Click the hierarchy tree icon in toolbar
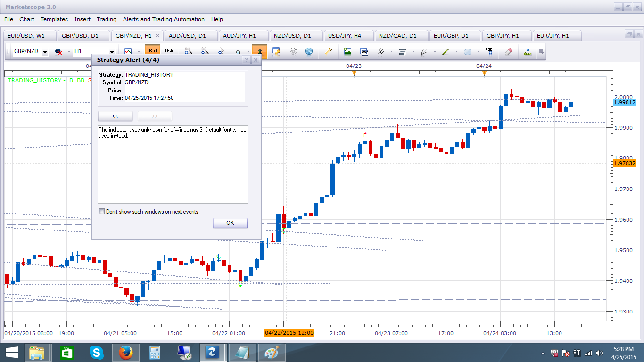This screenshot has width=644, height=362. pyautogui.click(x=528, y=51)
